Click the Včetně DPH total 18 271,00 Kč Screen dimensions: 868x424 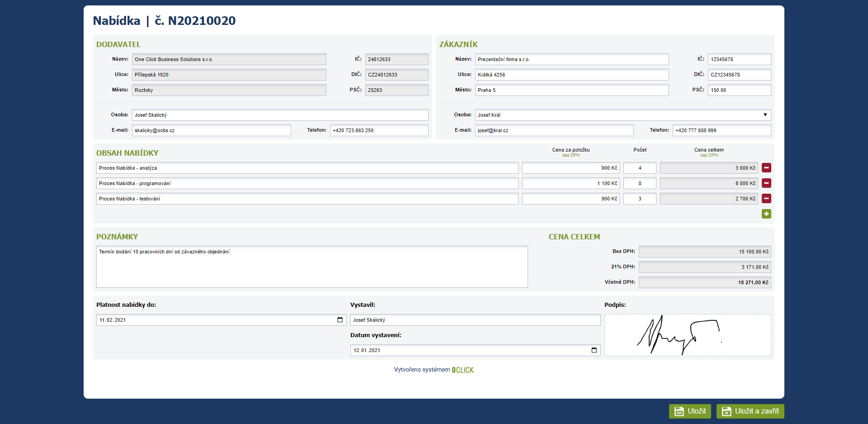705,282
